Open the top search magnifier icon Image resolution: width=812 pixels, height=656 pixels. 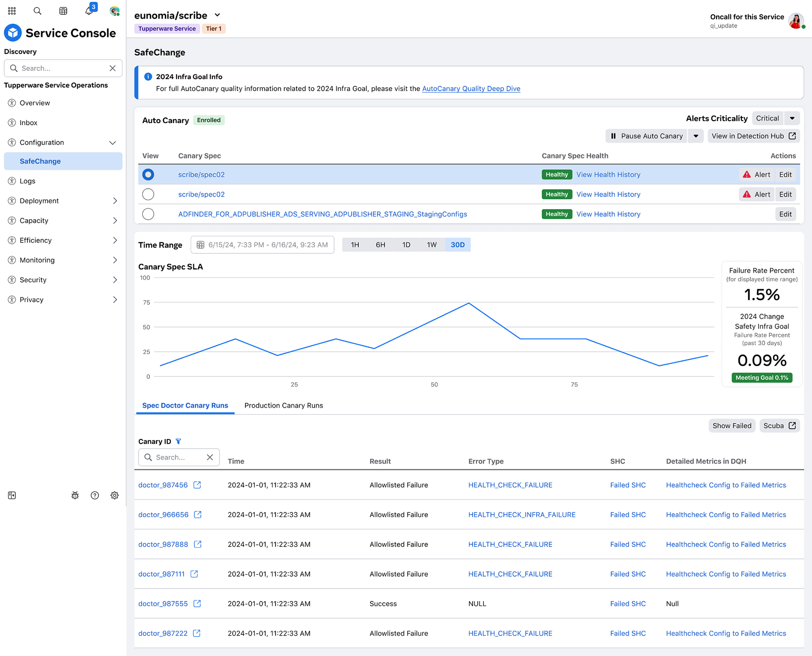pos(38,11)
